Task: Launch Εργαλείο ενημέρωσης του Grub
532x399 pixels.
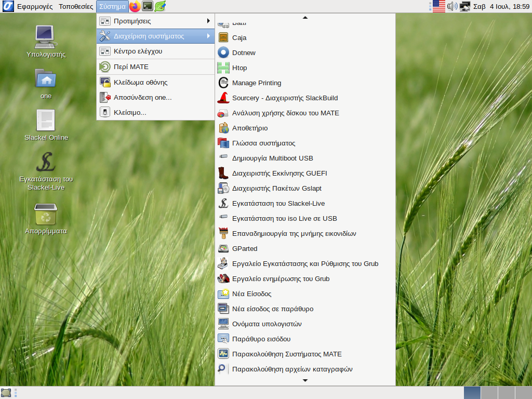Action: (x=305, y=278)
